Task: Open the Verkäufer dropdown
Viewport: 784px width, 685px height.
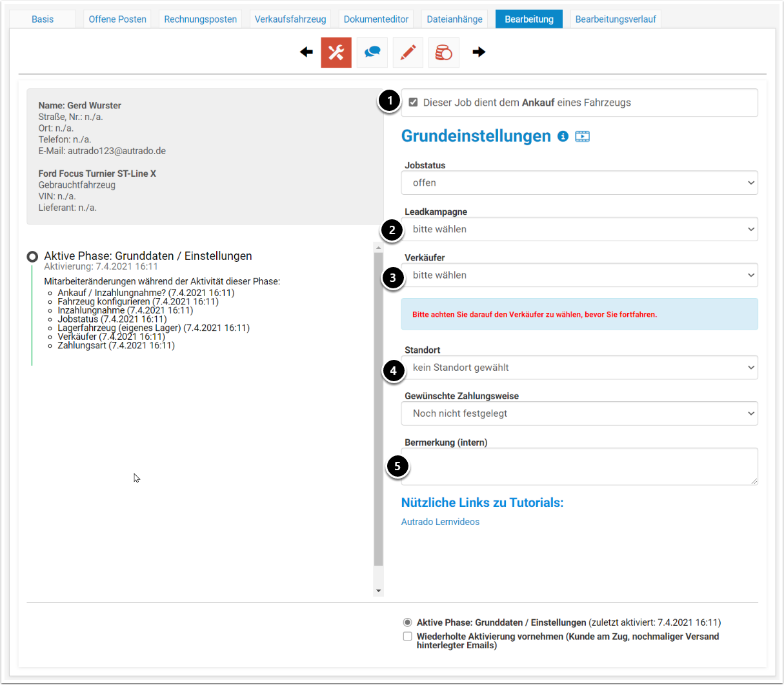Action: point(579,275)
